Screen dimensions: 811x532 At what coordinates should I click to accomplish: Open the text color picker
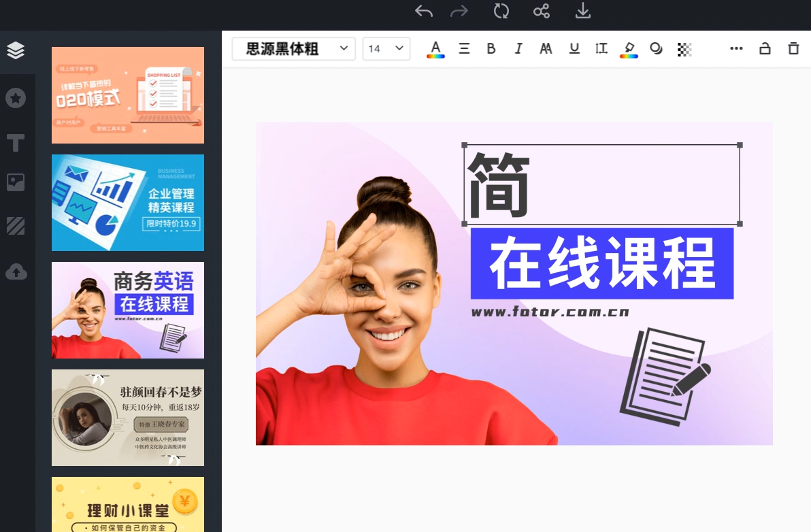(x=435, y=49)
